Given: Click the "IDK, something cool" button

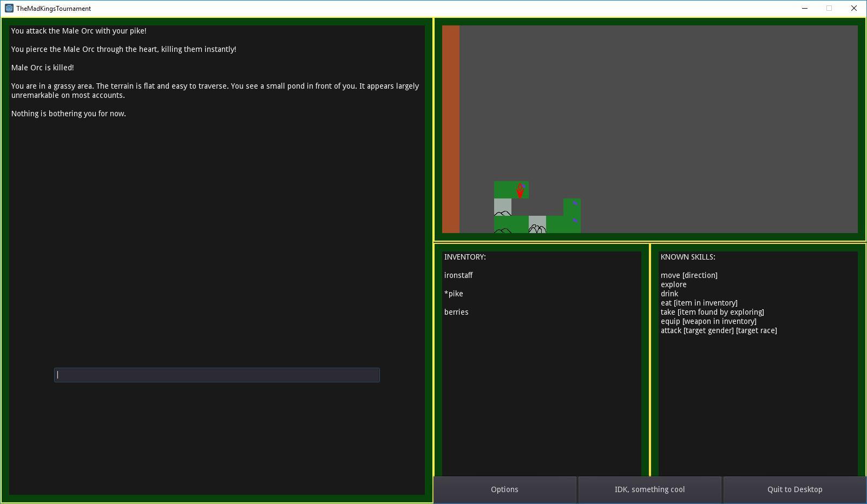Looking at the screenshot, I should (649, 489).
